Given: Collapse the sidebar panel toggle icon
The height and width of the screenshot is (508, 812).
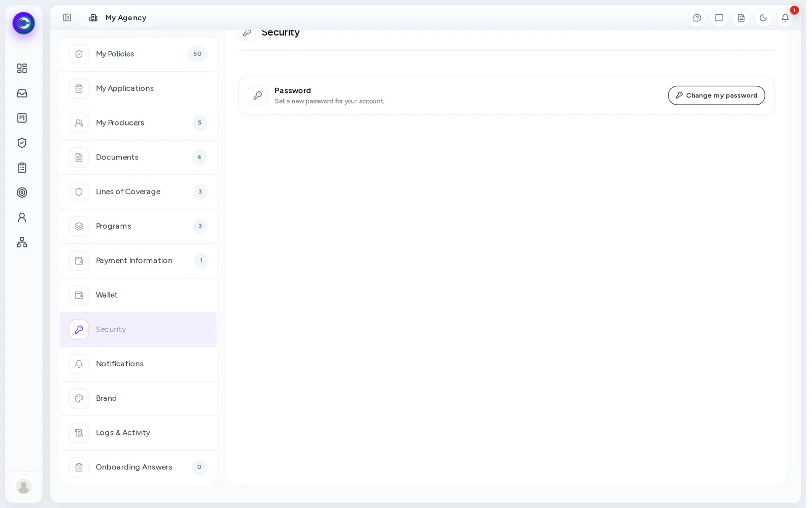Looking at the screenshot, I should (67, 18).
